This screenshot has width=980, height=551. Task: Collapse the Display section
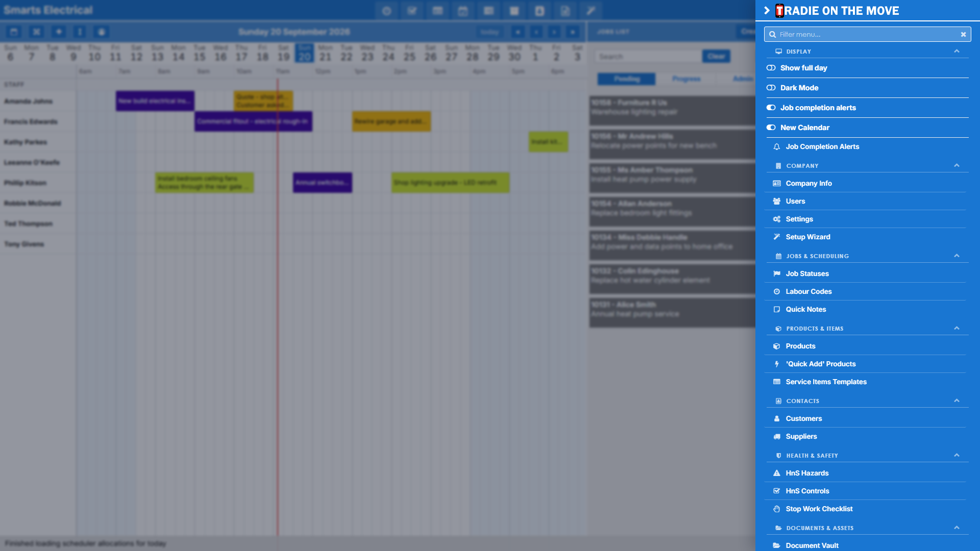(x=957, y=51)
